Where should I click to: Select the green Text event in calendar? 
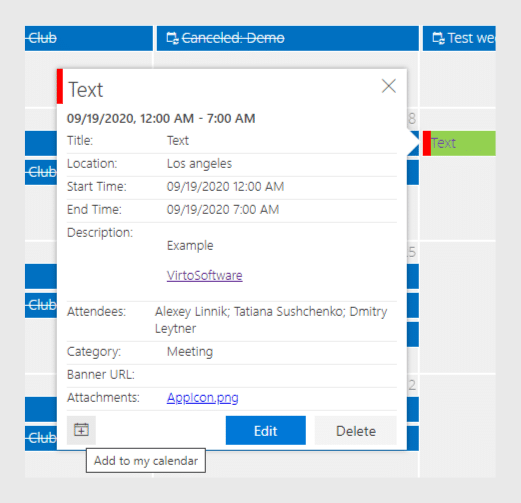[459, 143]
